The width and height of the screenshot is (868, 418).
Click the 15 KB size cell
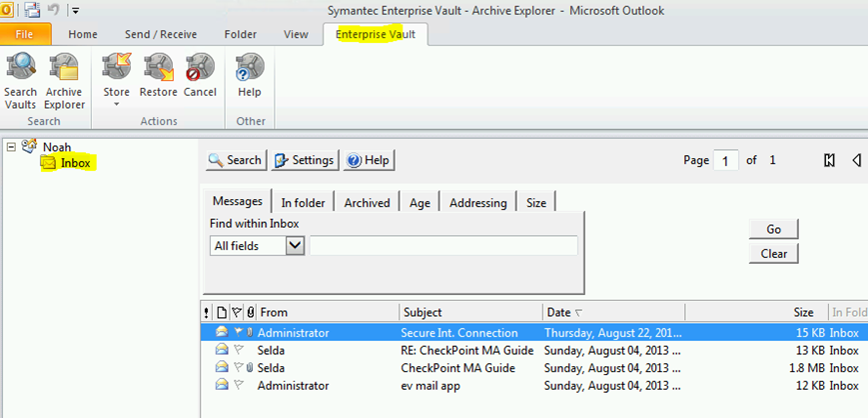[811, 333]
